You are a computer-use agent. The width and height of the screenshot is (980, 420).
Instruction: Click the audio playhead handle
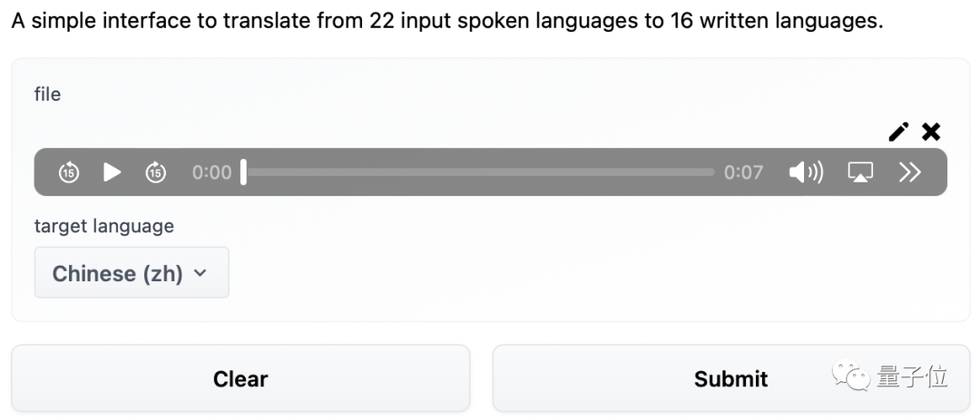tap(243, 172)
